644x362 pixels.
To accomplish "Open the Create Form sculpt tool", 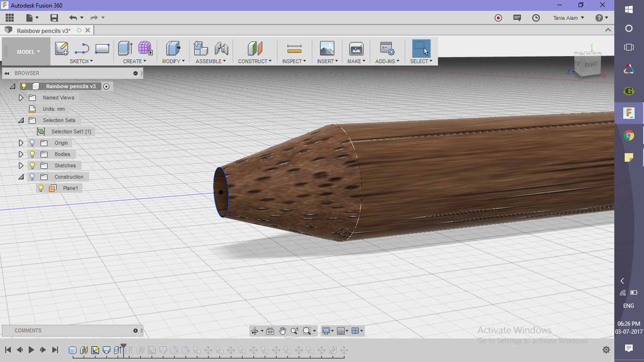I will (145, 48).
